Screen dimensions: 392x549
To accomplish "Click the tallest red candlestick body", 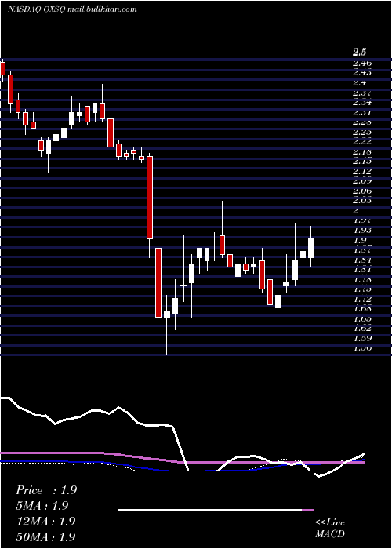I will 150,198.
